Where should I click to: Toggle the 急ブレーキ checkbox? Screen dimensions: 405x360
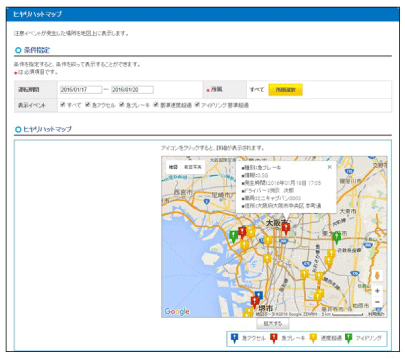[x=122, y=105]
